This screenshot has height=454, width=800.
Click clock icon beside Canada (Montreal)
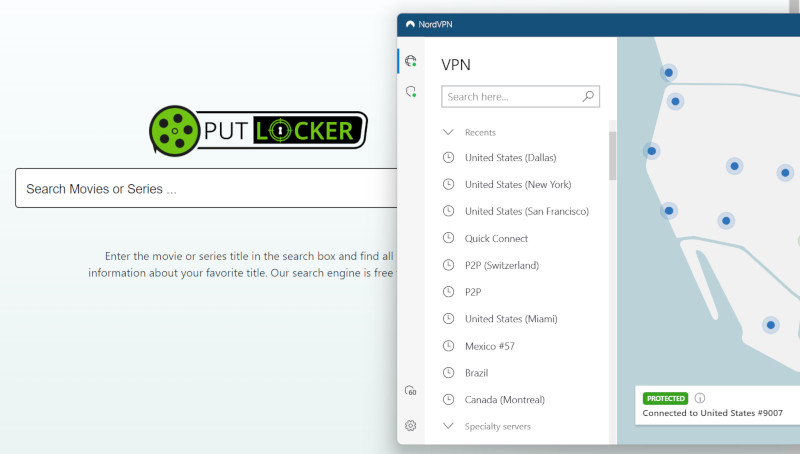(448, 399)
